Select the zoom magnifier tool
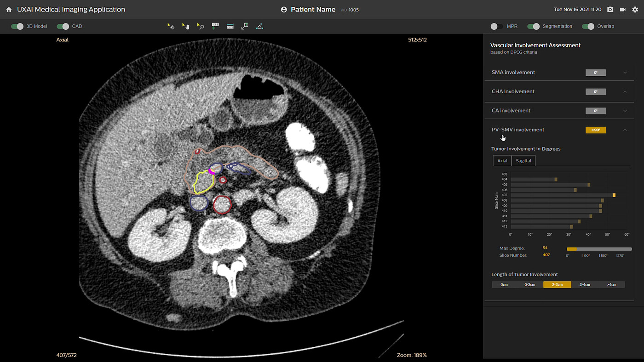Image resolution: width=644 pixels, height=362 pixels. click(200, 27)
